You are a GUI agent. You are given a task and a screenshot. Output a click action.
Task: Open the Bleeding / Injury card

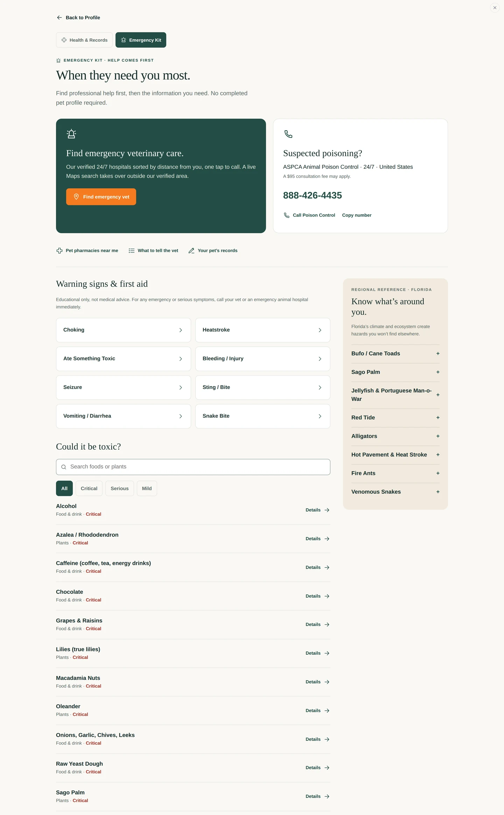coord(263,359)
